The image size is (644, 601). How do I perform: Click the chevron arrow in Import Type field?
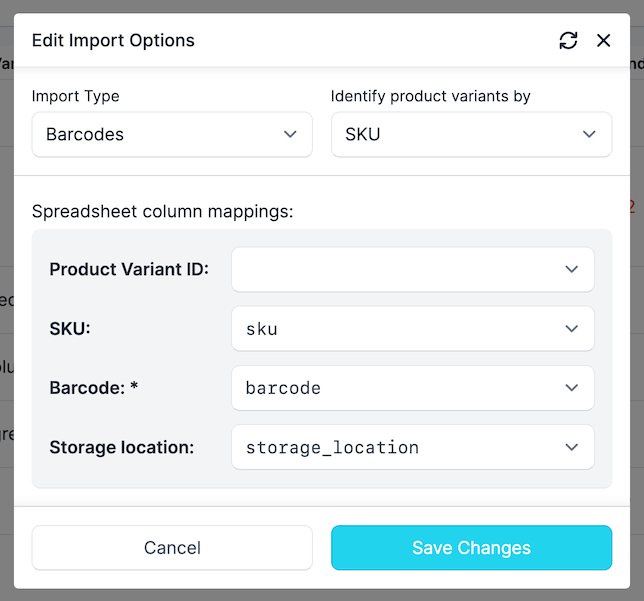pyautogui.click(x=290, y=134)
